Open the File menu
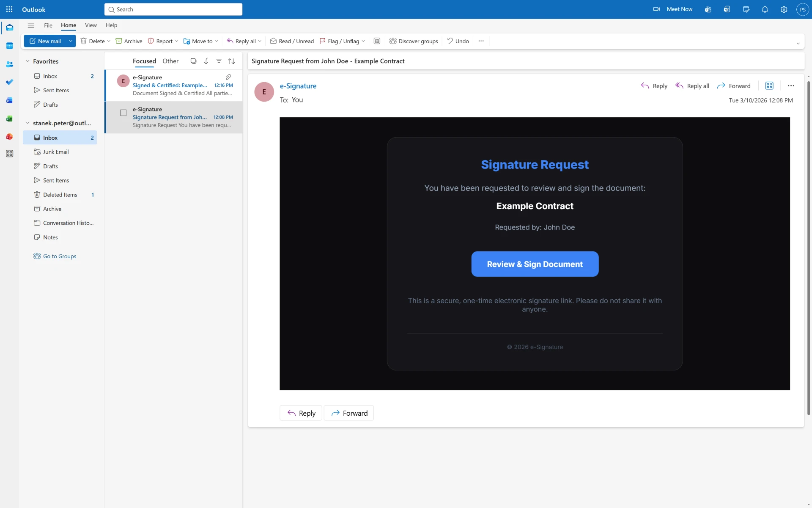 point(48,25)
